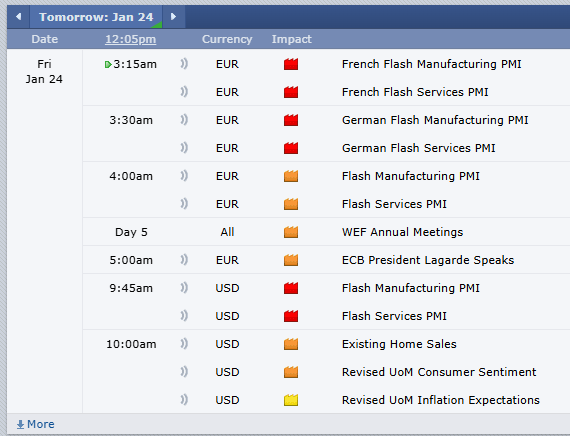Toggle alert on USD Flash Manufacturing PMI row

(x=184, y=288)
